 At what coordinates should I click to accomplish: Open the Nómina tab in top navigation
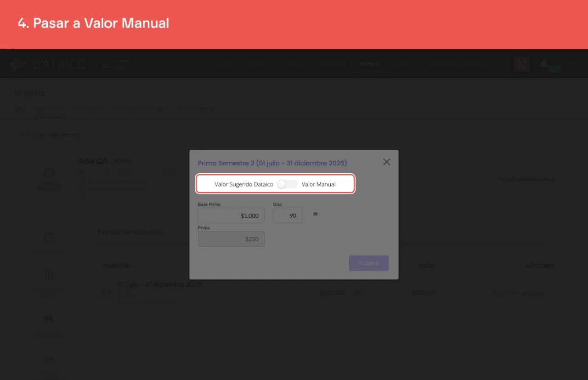click(x=370, y=64)
